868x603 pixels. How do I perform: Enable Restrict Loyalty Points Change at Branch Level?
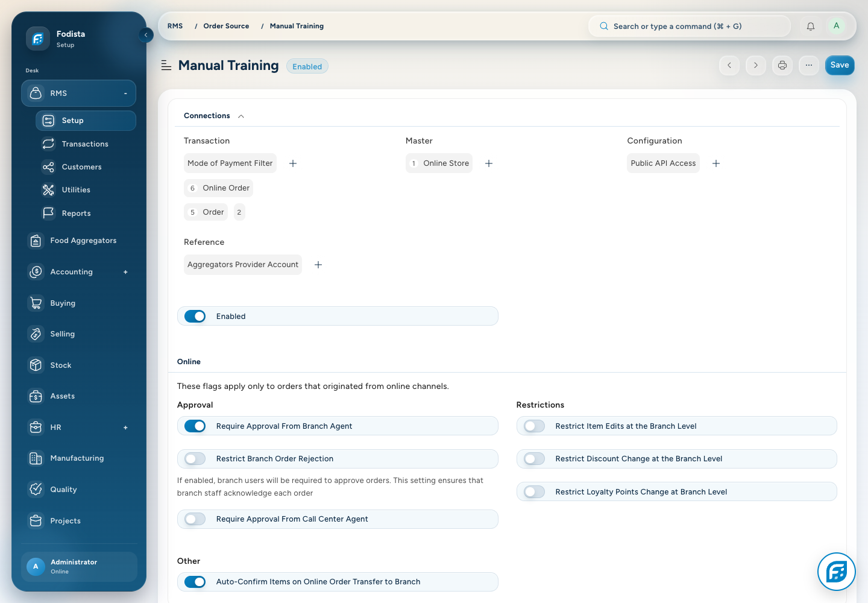(534, 492)
